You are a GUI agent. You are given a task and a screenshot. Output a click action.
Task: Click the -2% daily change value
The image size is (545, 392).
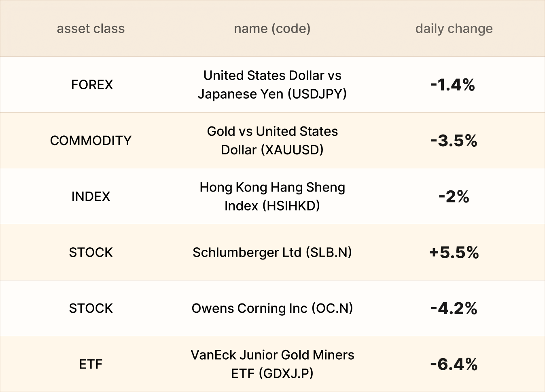pyautogui.click(x=454, y=196)
